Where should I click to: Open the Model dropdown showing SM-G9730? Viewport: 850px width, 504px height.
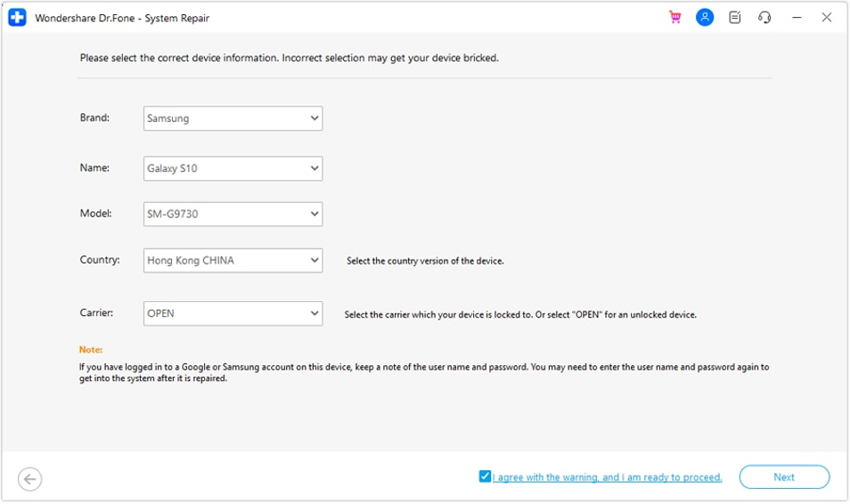click(233, 214)
